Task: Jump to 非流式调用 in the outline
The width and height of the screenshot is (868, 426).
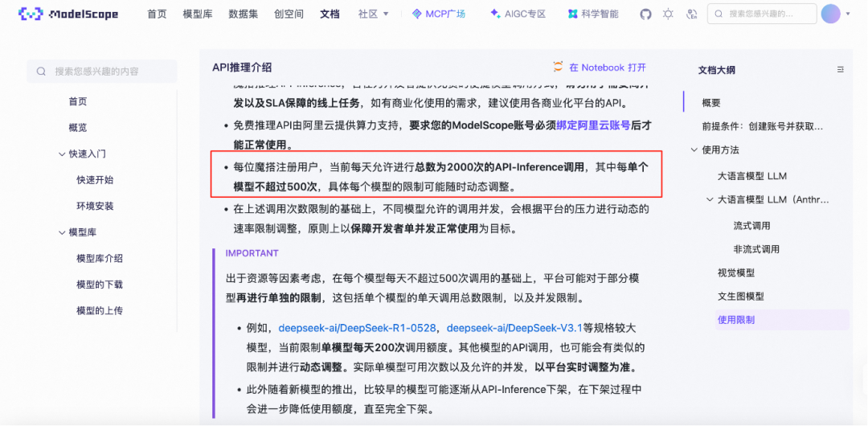Action: click(x=756, y=248)
